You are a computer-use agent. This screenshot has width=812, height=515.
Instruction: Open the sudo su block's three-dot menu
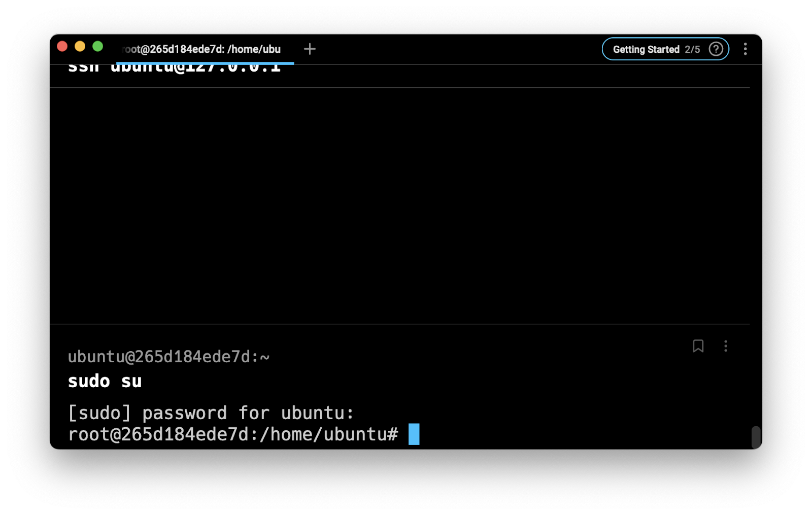725,346
